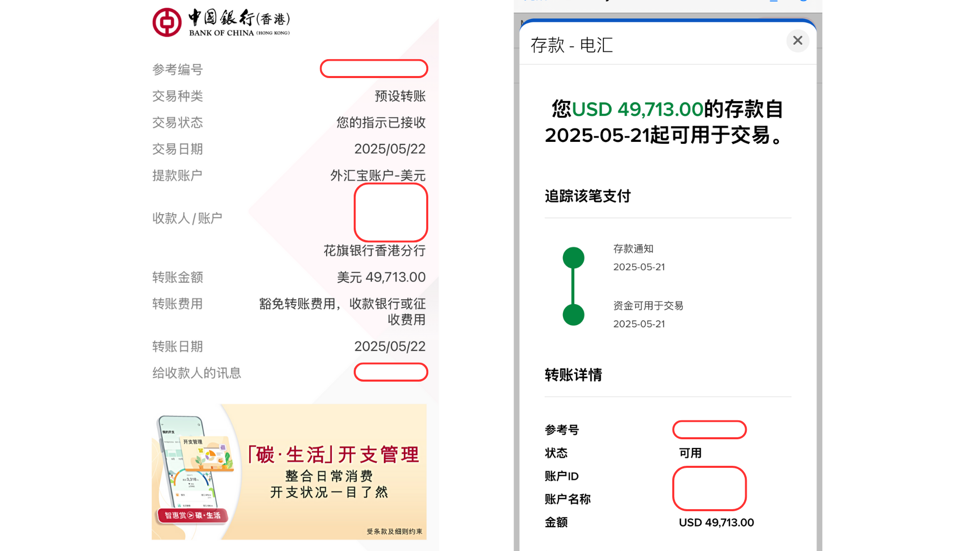This screenshot has height=551, width=980.
Task: Click the redacted 收款人/账户 value box
Action: 390,212
